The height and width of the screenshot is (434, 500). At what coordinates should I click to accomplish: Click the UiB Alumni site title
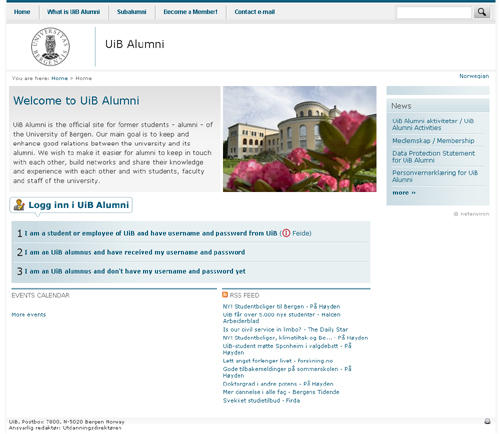coord(135,44)
